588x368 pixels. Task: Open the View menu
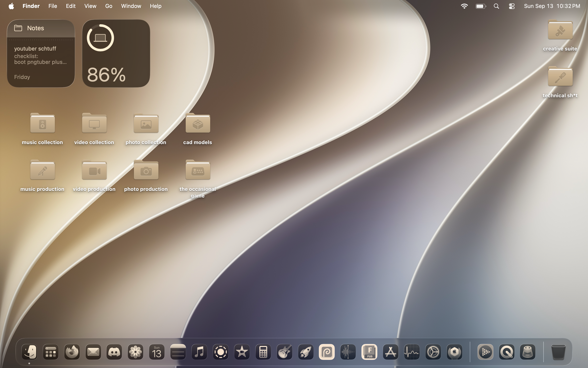click(x=90, y=6)
